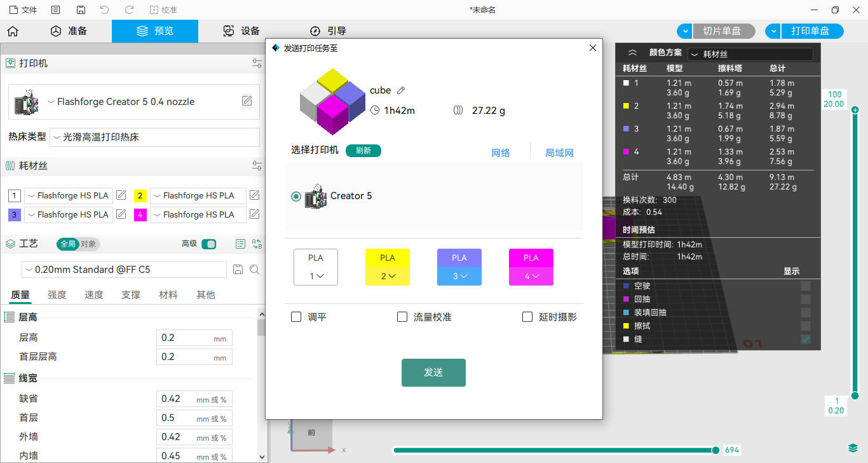868x463 pixels.
Task: Click the vertical layer slider top handle
Action: (855, 110)
